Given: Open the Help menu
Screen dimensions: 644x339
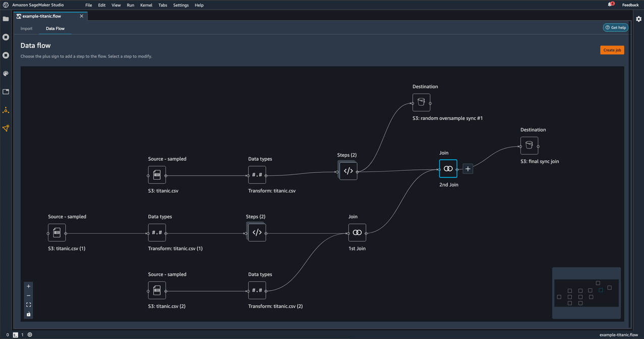Looking at the screenshot, I should [x=199, y=5].
